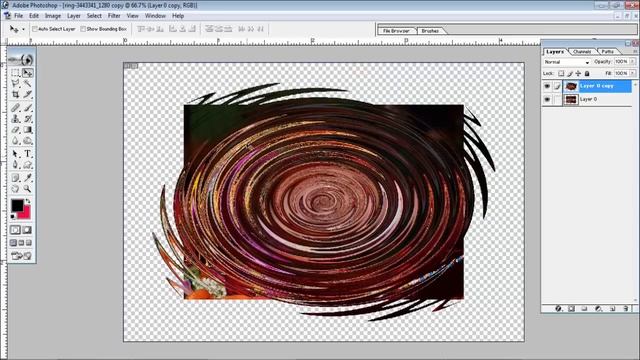Select the Layer 0 row
The width and height of the screenshot is (640, 360).
[587, 99]
